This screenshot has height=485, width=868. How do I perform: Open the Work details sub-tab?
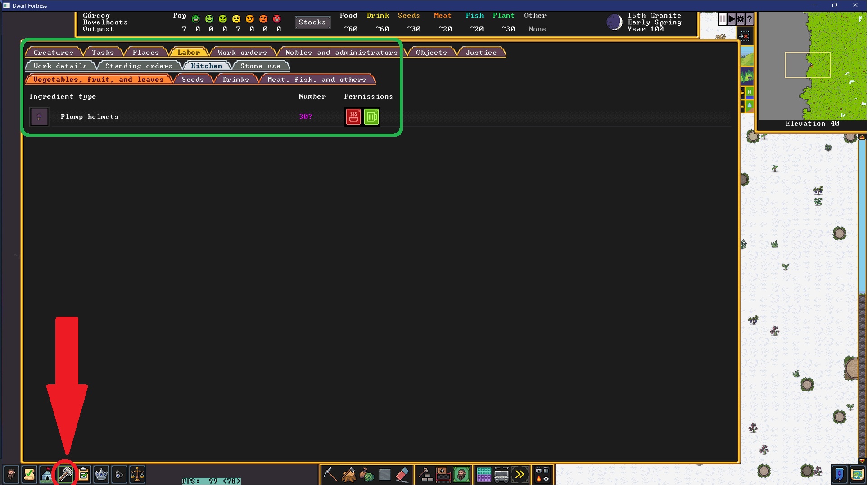60,66
